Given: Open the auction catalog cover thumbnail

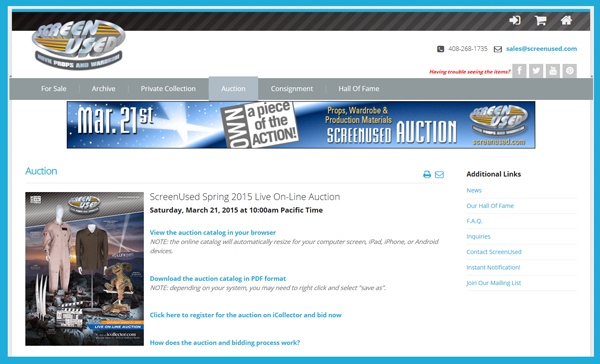Looking at the screenshot, I should tap(85, 269).
